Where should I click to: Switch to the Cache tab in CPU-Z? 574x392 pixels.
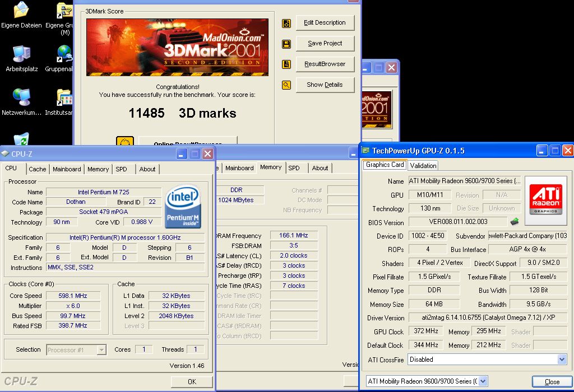(x=38, y=169)
